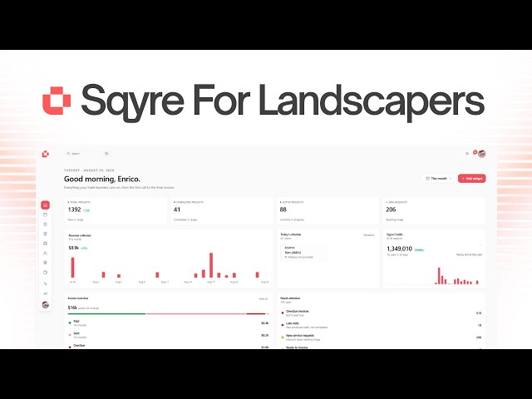This screenshot has height=399, width=532.
Task: Open the red notifications badge icon
Action: point(475,152)
